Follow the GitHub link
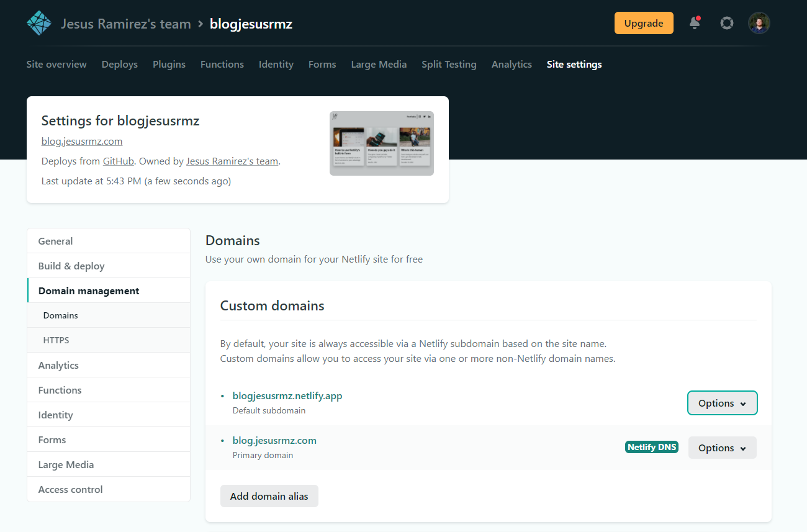The height and width of the screenshot is (532, 807). point(119,161)
